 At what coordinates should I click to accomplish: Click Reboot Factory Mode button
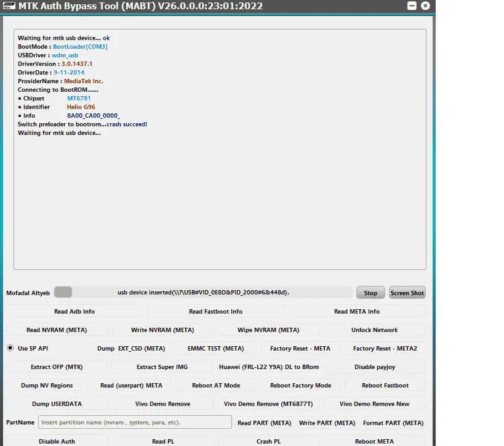(300, 385)
